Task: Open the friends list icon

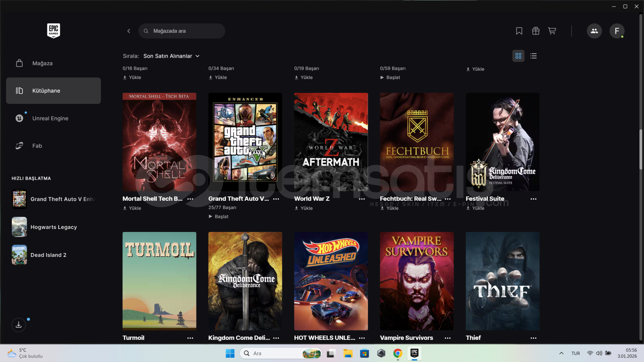Action: [594, 31]
